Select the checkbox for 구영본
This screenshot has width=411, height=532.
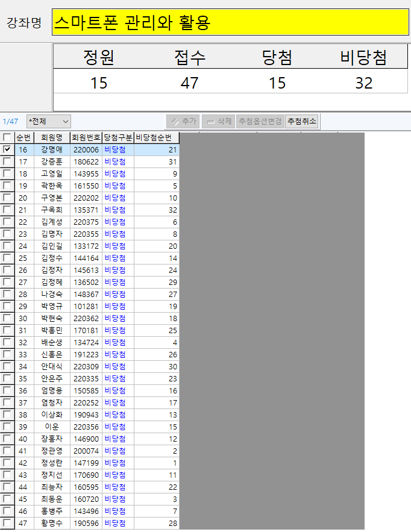click(7, 198)
